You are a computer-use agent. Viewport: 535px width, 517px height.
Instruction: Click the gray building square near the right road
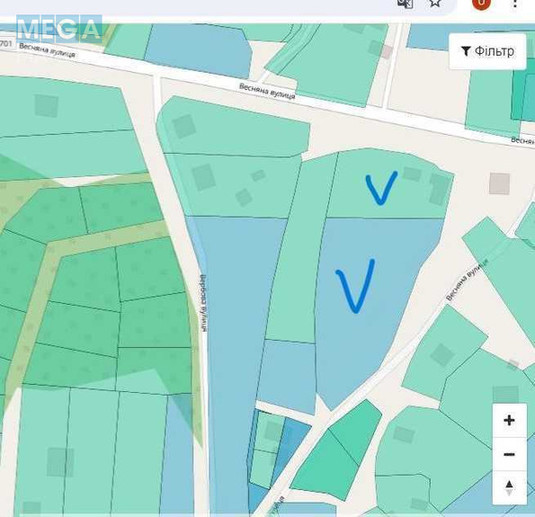(x=500, y=184)
